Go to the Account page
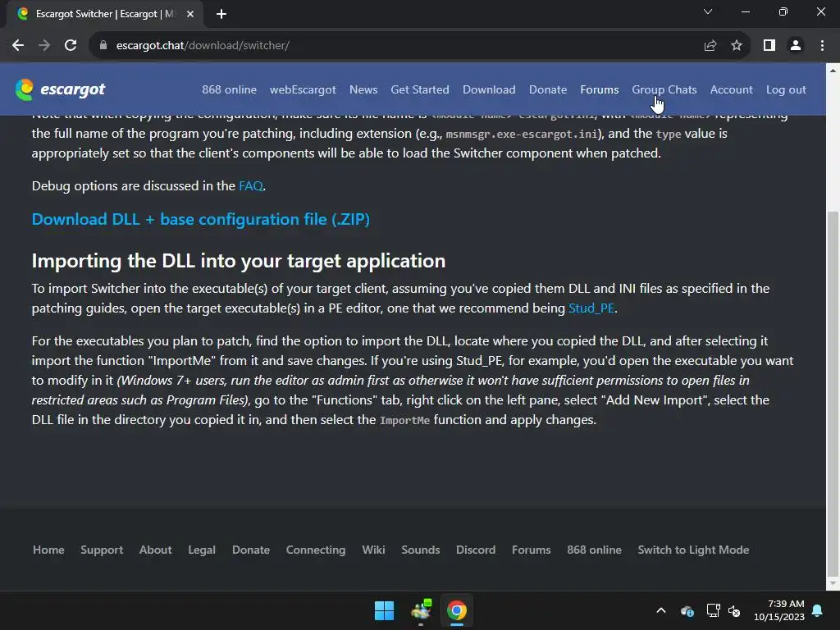 pos(731,89)
